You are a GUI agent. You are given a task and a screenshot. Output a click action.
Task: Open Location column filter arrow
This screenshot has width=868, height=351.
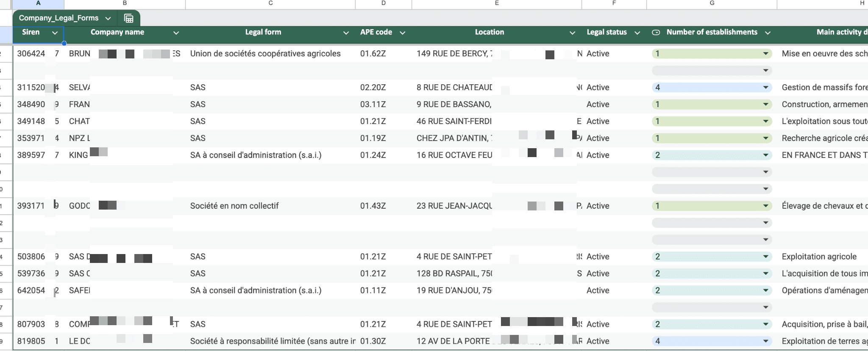click(x=572, y=33)
